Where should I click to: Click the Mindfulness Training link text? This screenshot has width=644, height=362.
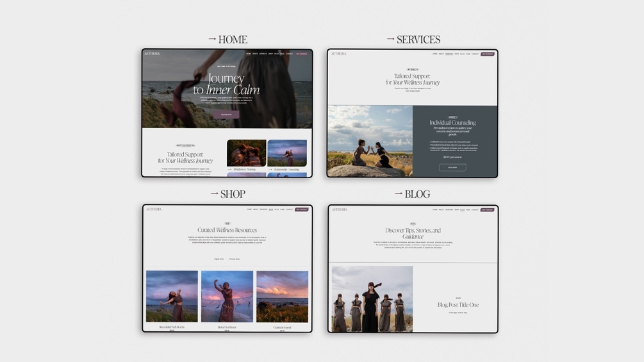pos(244,169)
